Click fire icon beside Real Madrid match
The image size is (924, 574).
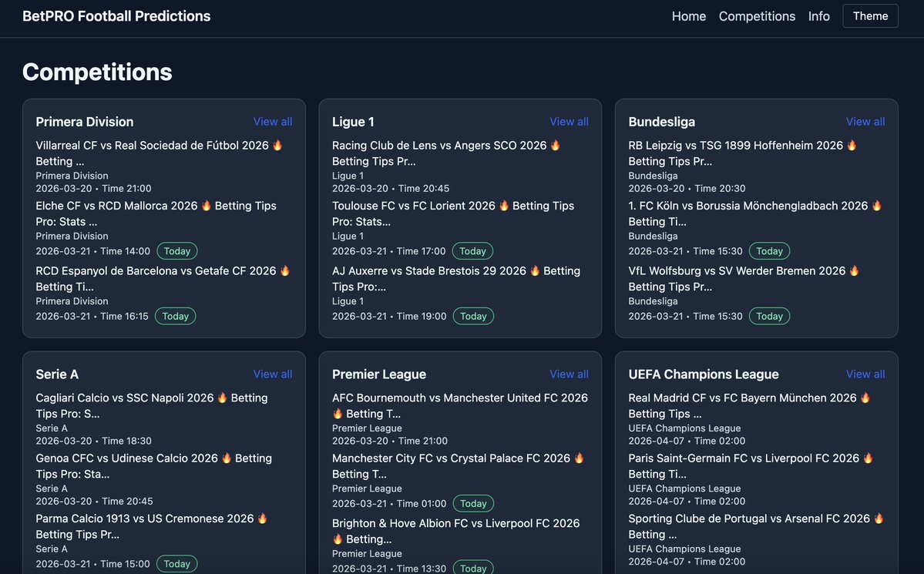865,398
